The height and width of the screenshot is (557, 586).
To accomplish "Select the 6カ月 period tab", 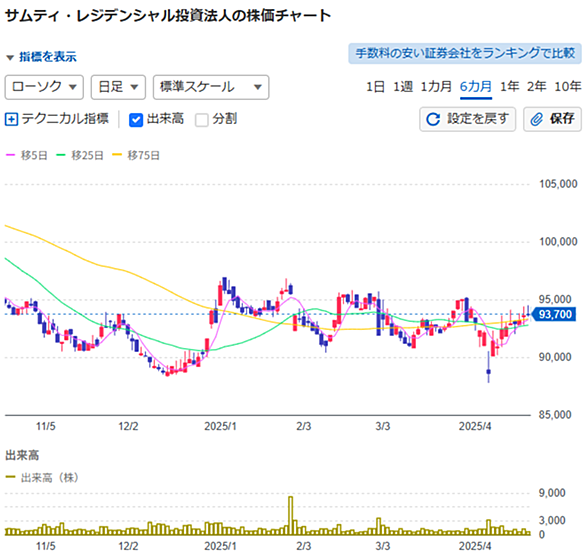I will pyautogui.click(x=476, y=87).
